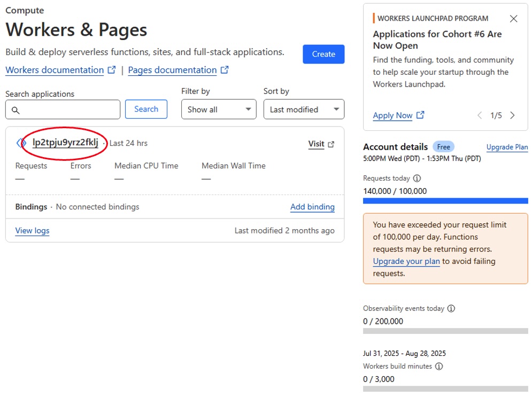Screen dimensions: 532x398
Task: Click info icon beside Workers build minutes
Action: coord(439,366)
